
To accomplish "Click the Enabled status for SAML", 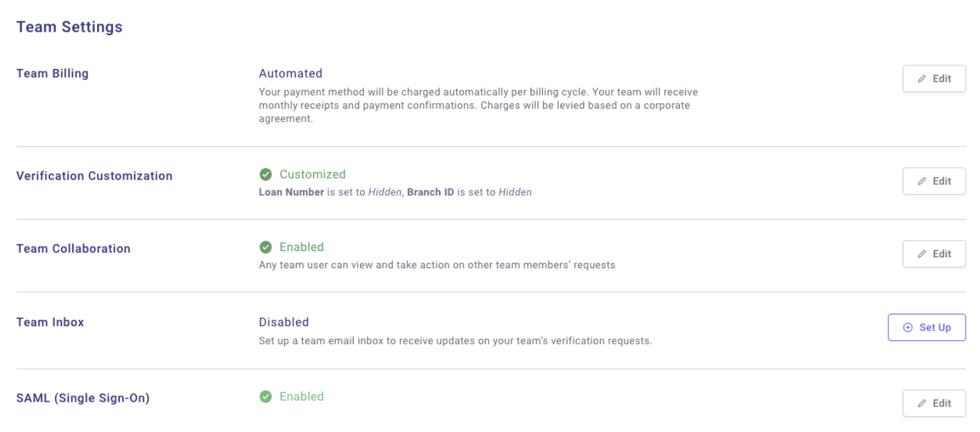I will tap(301, 397).
